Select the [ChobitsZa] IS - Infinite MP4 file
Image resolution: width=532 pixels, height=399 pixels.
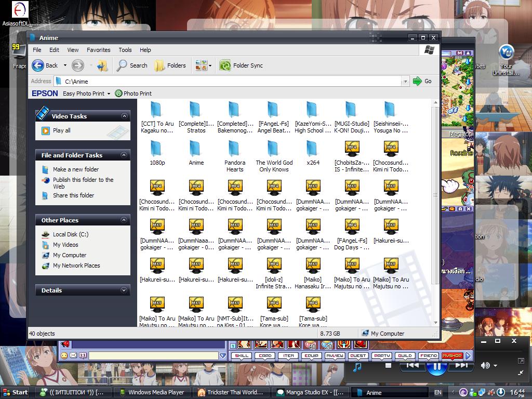click(352, 156)
